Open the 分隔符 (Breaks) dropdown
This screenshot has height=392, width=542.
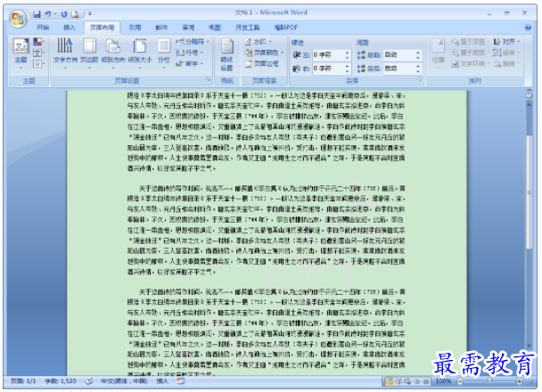193,42
